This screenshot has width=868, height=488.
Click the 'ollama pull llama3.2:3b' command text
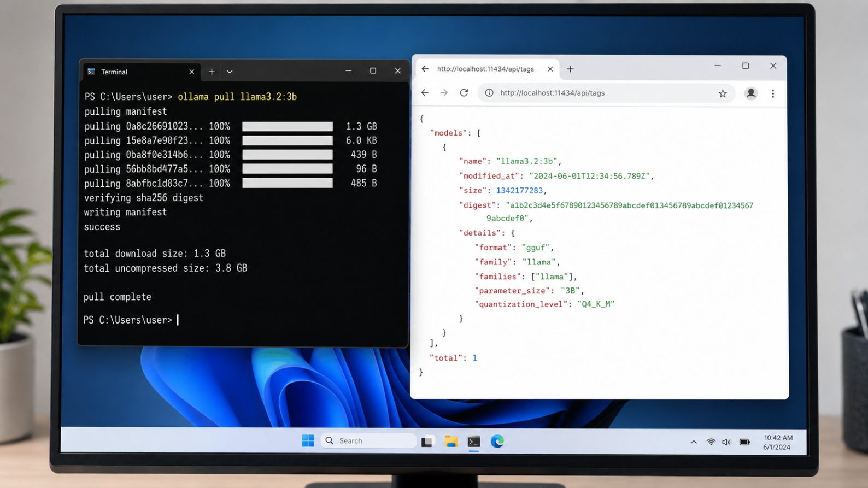point(237,97)
